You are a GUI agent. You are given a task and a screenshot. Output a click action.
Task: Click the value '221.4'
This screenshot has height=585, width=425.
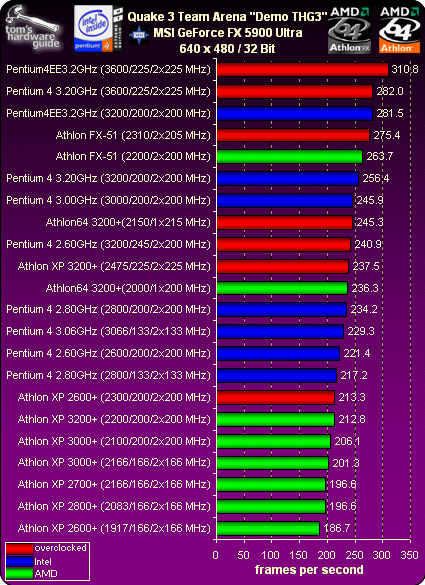(357, 353)
